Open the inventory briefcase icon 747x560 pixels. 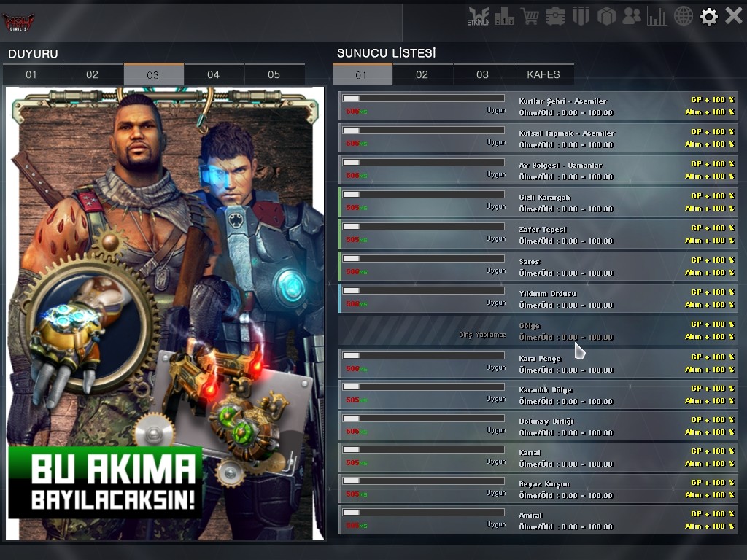pyautogui.click(x=555, y=16)
